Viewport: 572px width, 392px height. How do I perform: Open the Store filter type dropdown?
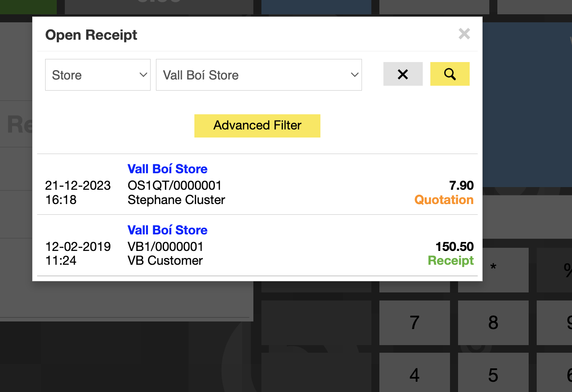(97, 75)
